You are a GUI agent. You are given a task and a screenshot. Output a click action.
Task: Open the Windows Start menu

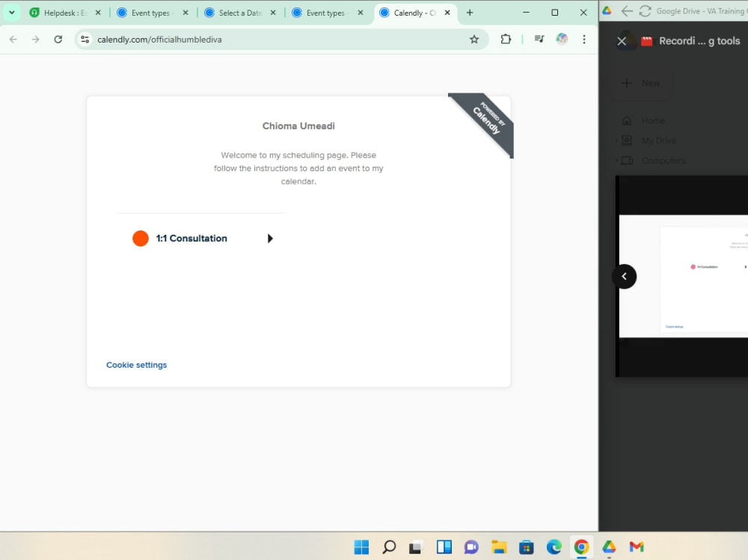pos(361,547)
